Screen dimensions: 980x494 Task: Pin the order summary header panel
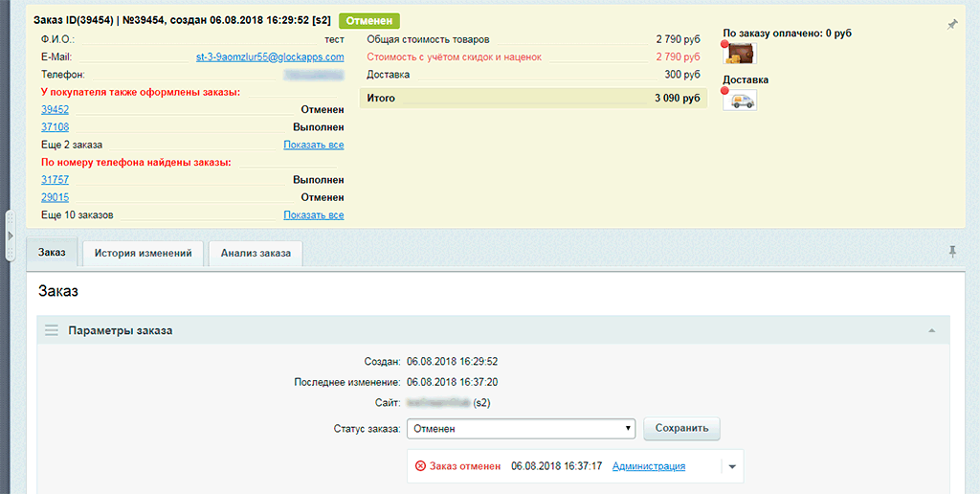tap(951, 24)
